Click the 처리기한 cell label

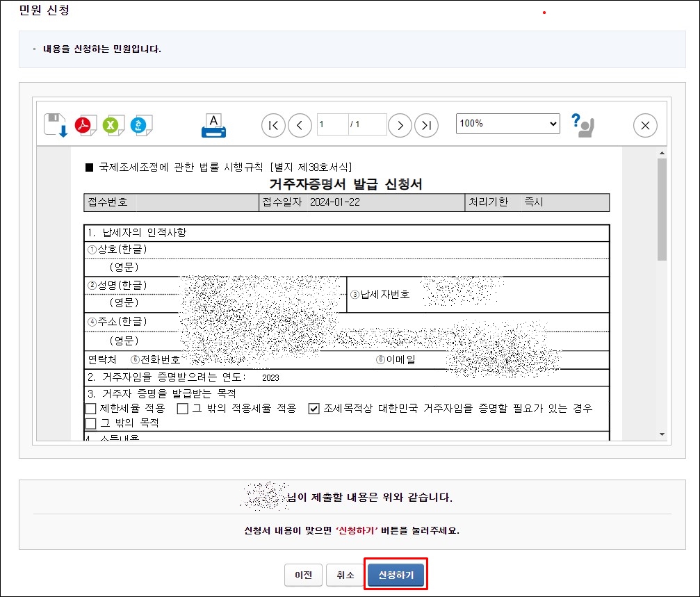point(489,202)
